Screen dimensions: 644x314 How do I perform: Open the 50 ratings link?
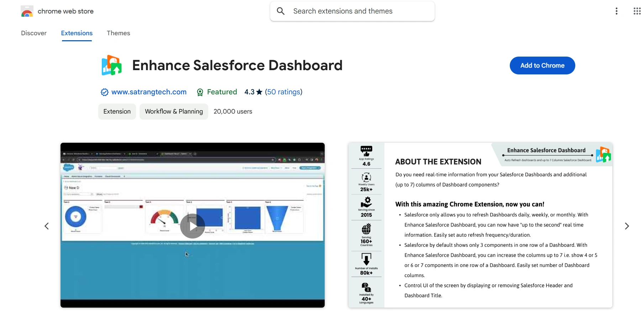click(284, 92)
